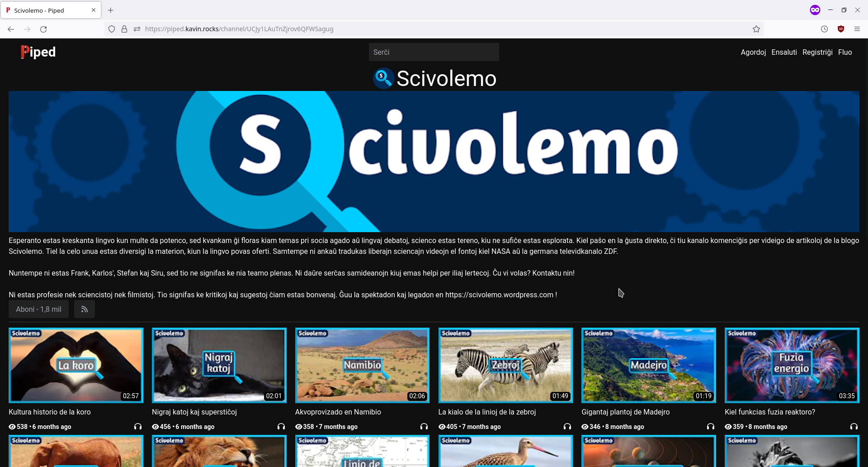Reload the page with the refresh icon
Viewport: 868px width, 467px height.
click(43, 29)
